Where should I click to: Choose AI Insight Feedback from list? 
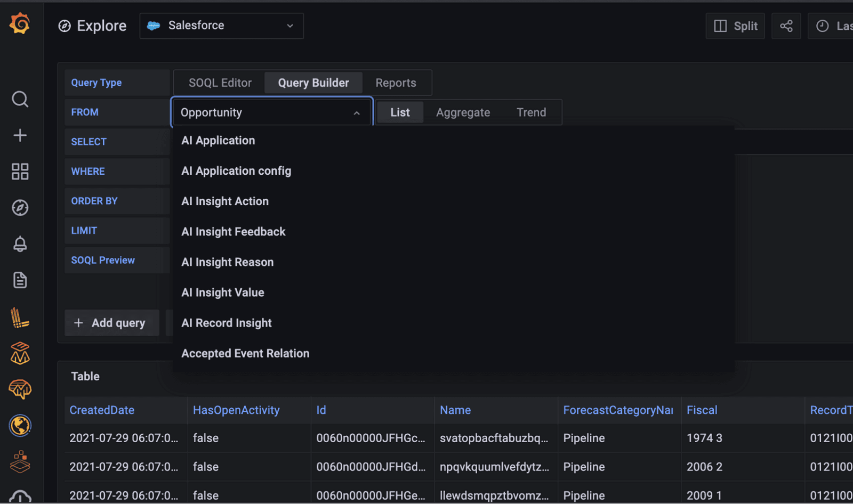click(234, 232)
